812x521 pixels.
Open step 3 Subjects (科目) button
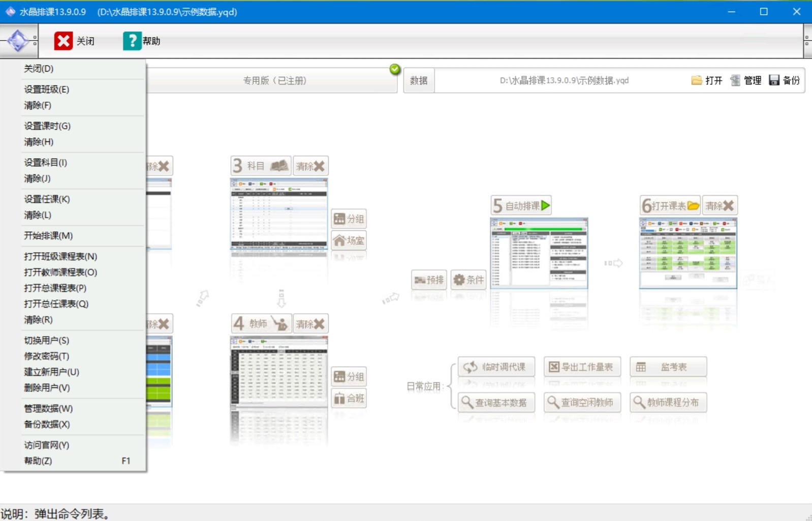pyautogui.click(x=261, y=166)
